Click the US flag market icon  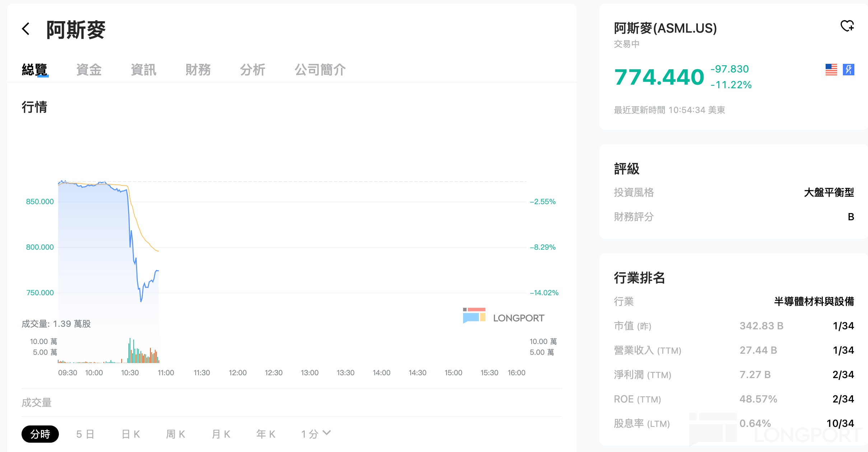[831, 70]
